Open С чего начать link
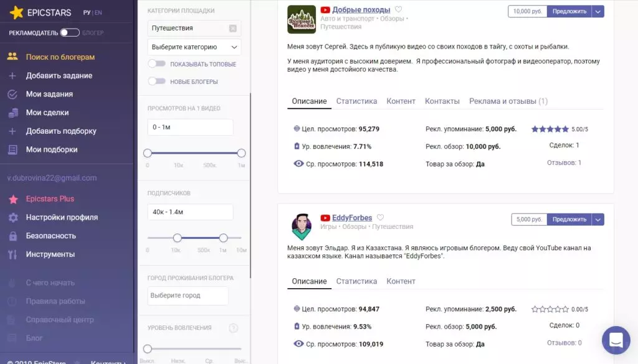The width and height of the screenshot is (638, 364). (x=50, y=282)
